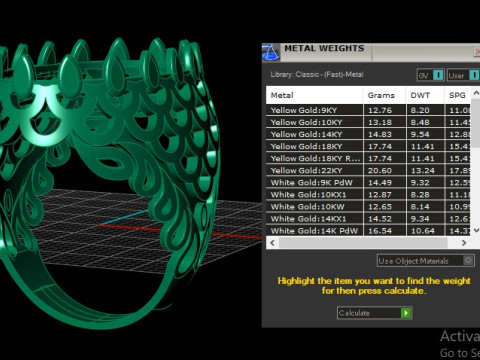Viewport: 480px width, 360px height.
Task: Close the Metal Weights panel
Action: click(477, 52)
